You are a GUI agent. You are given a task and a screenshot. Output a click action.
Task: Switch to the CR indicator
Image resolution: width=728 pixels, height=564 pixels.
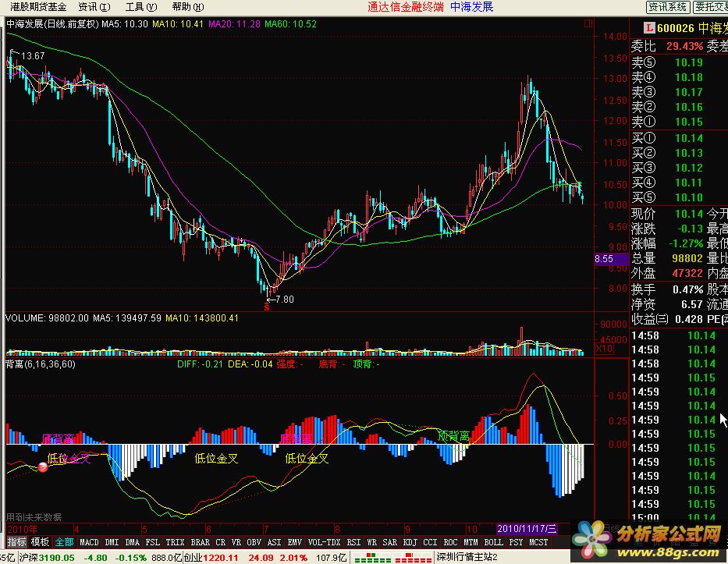(x=221, y=542)
